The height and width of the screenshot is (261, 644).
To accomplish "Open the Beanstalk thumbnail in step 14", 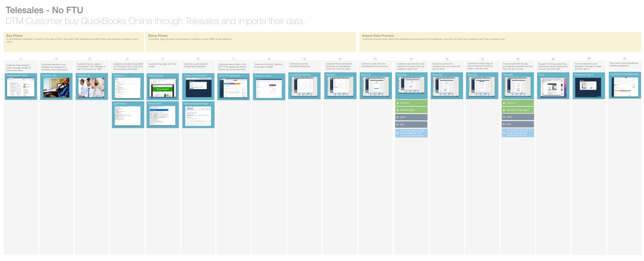I will 482,86.
